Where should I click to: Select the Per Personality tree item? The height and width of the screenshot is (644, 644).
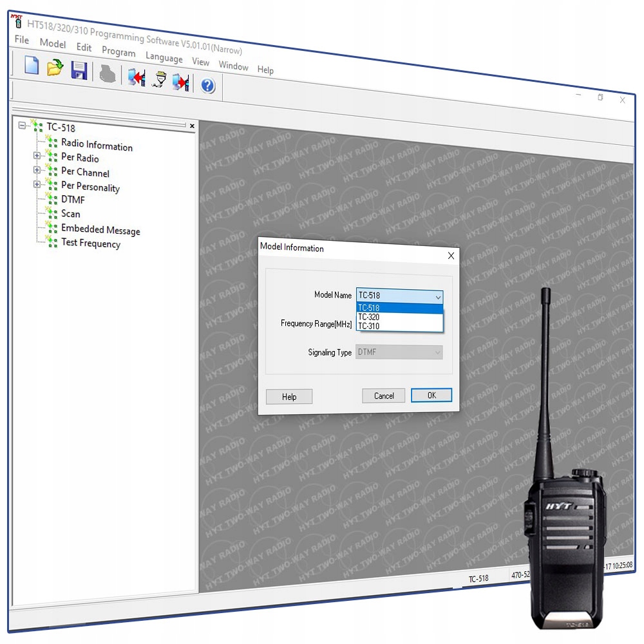[90, 187]
